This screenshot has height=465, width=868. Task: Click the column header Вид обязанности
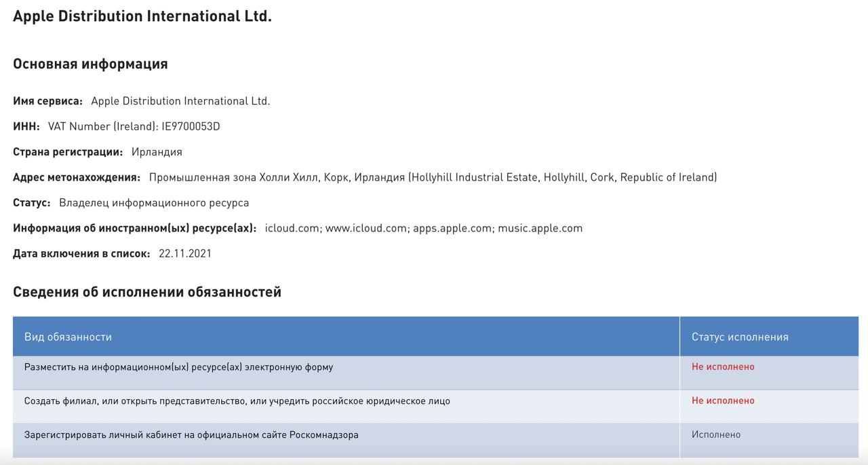click(x=346, y=337)
